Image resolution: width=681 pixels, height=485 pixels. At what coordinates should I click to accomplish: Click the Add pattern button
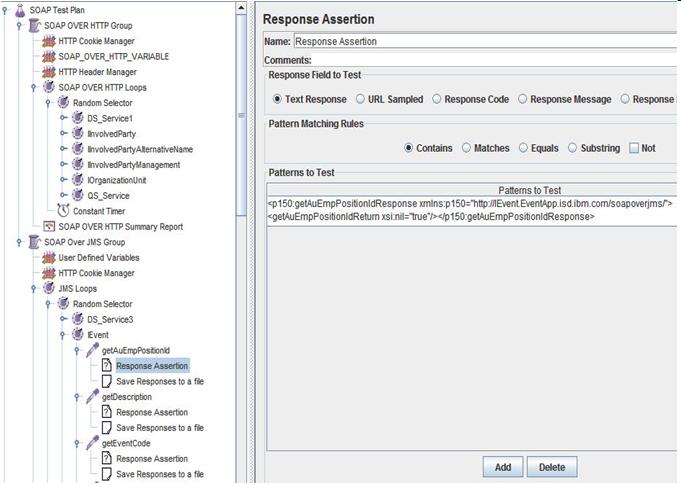(503, 467)
